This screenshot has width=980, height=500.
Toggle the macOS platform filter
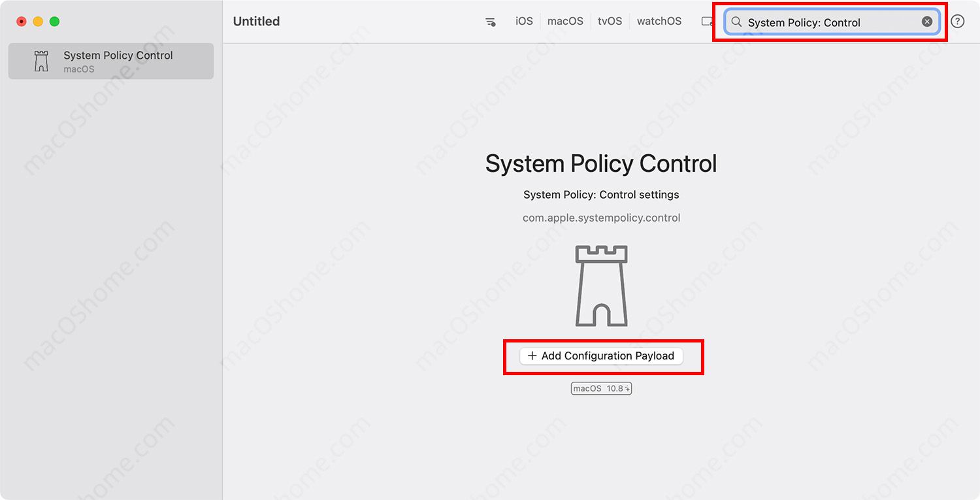tap(565, 22)
